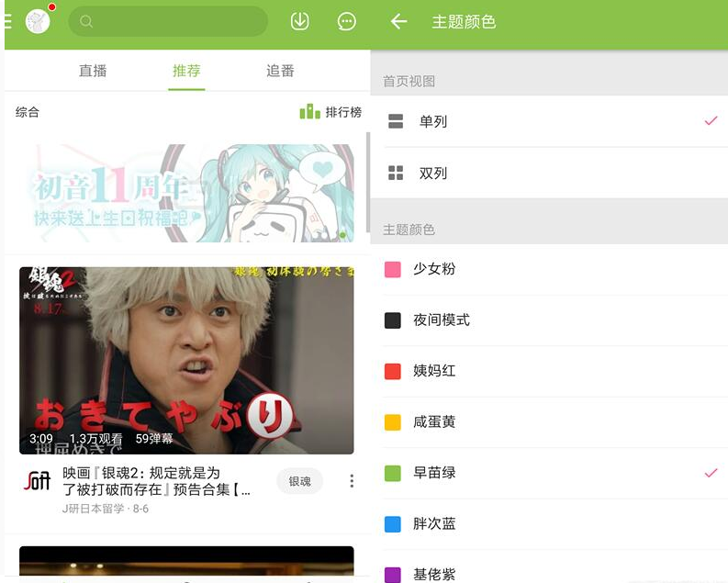Open the 映画『银魂2…』video title
The image size is (728, 583).
[x=157, y=481]
